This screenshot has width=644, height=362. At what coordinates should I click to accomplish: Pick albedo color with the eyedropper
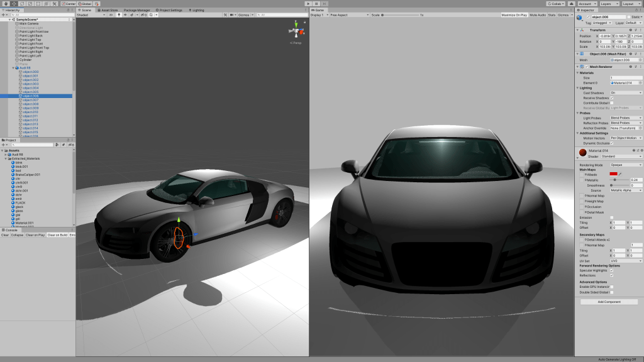pos(620,173)
